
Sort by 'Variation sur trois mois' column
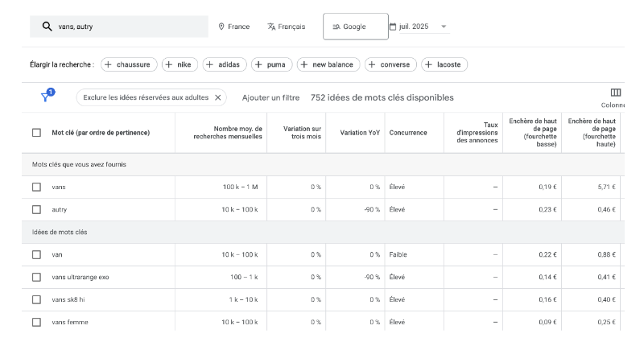[x=302, y=133]
